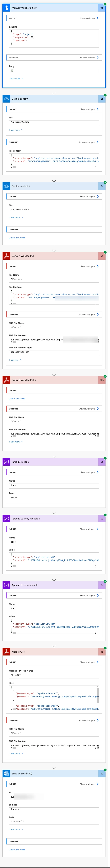Screen dimensions: 110x868
Task: Show raw inputs for Append to array variable
Action: point(89,595)
